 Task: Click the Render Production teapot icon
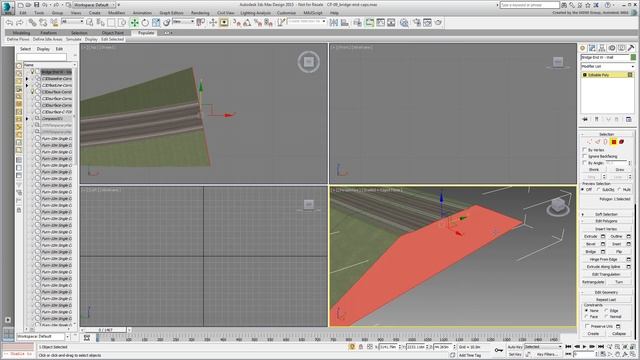pyautogui.click(x=438, y=23)
